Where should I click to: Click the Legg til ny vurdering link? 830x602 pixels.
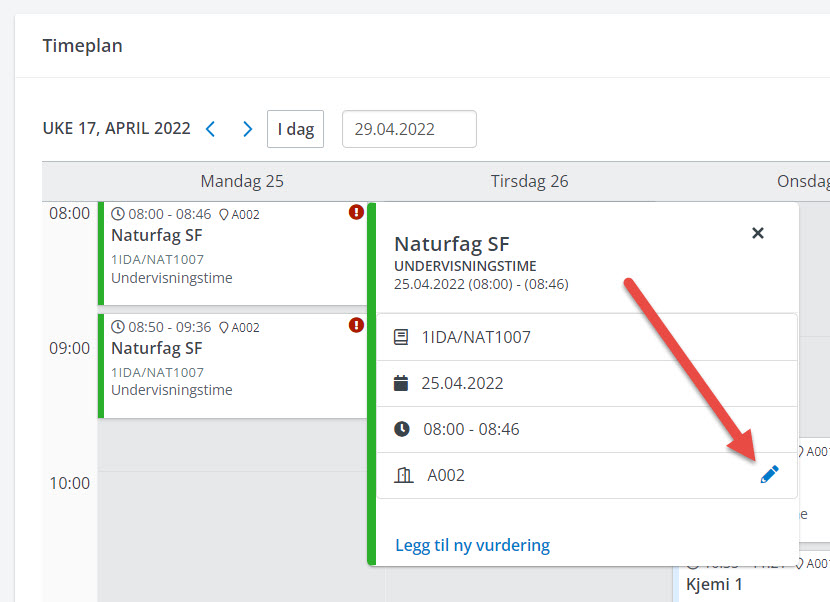click(x=472, y=545)
